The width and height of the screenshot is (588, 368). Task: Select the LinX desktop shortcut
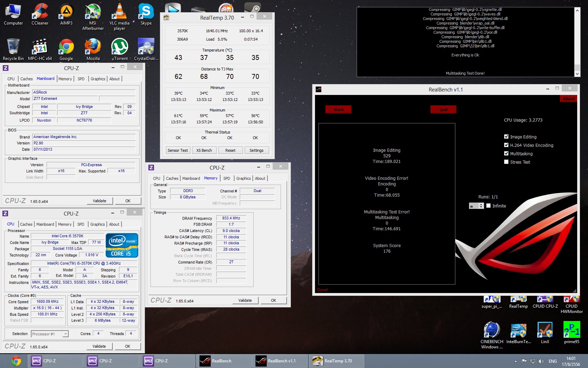[545, 333]
